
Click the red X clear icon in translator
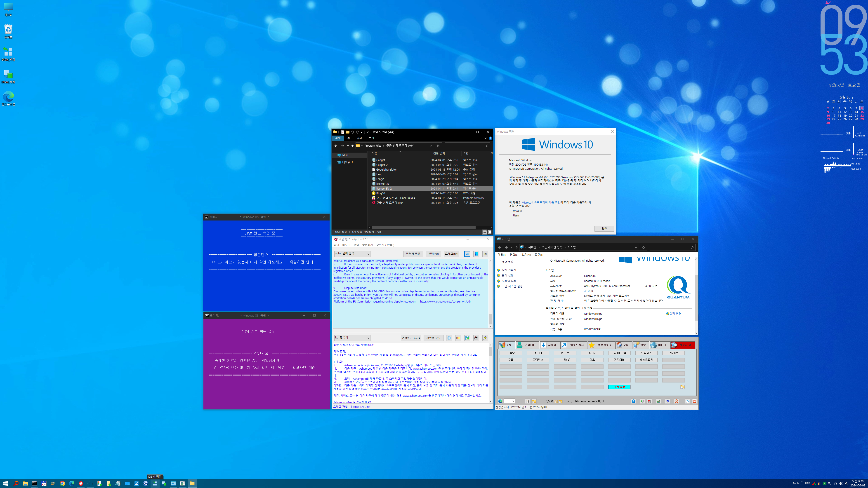(458, 338)
